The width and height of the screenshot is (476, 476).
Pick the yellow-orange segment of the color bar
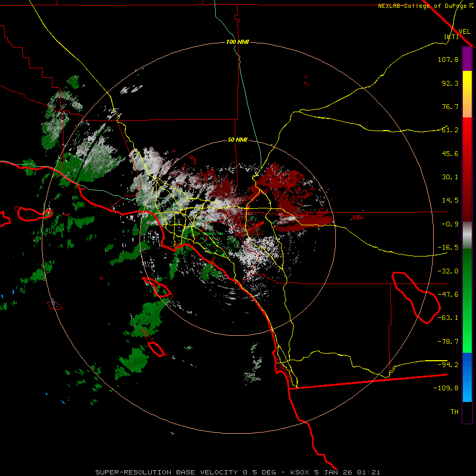tap(467, 94)
